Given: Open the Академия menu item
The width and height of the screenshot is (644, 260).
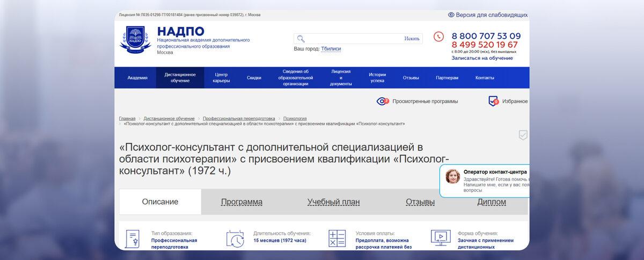Looking at the screenshot, I should click(x=137, y=78).
